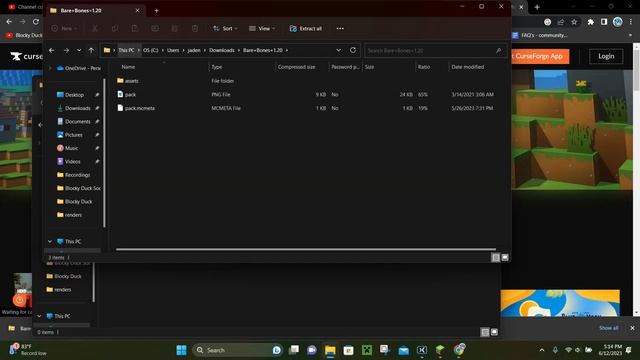Open Task View from the taskbar
This screenshot has height=360, width=640.
294,350
